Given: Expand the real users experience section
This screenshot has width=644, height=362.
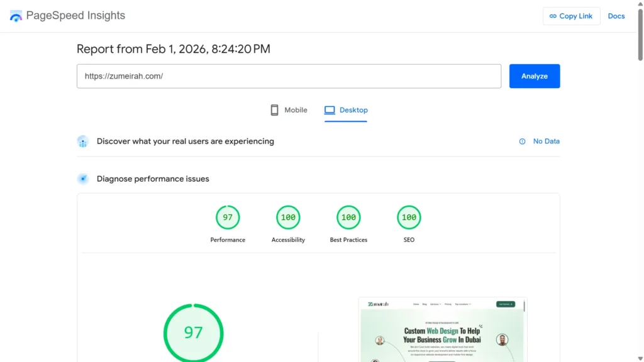Looking at the screenshot, I should click(x=185, y=141).
